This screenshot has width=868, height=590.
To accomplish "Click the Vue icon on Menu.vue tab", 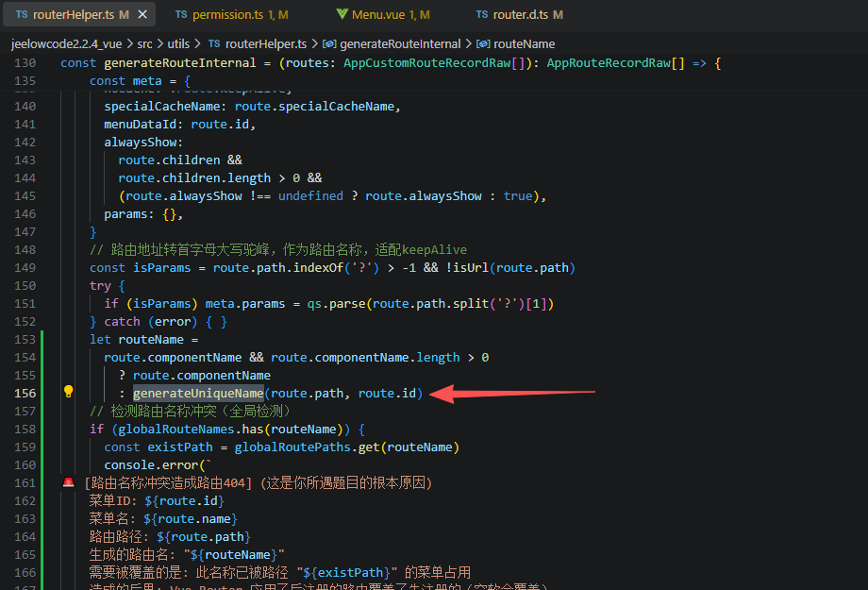I will (342, 15).
